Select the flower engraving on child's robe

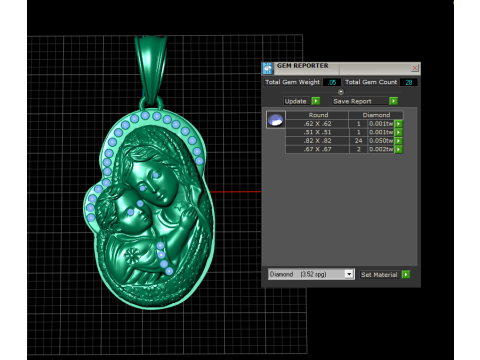coord(132,256)
